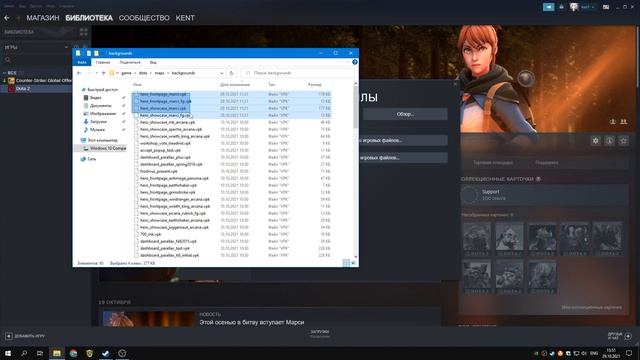Viewport: 640px width, 360px height.
Task: Switch to Steam Библиотека tab
Action: (x=89, y=18)
